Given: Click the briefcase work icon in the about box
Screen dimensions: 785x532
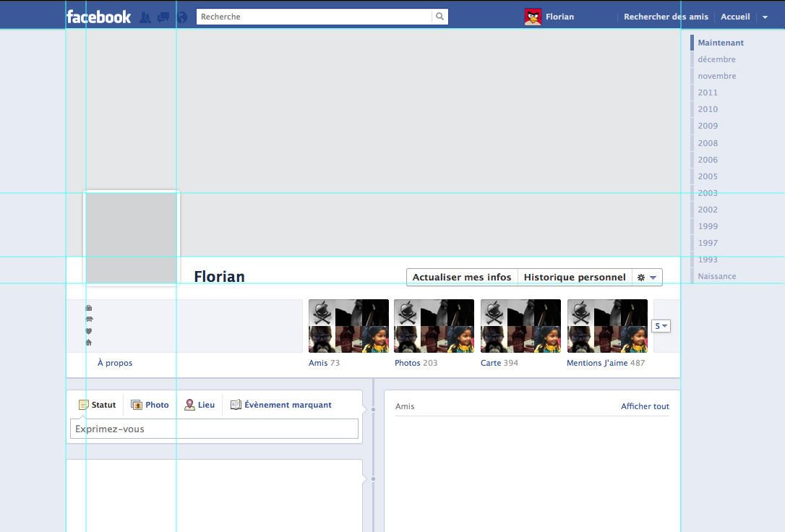Looking at the screenshot, I should pos(88,307).
